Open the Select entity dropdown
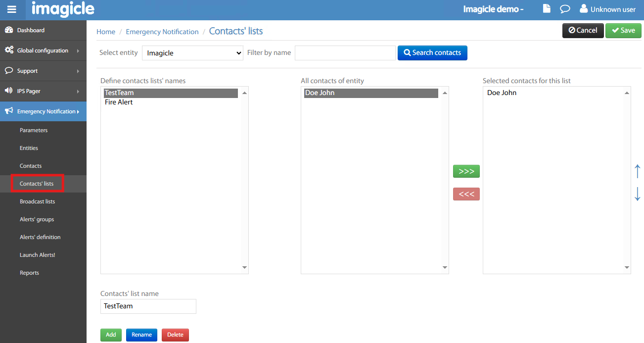This screenshot has height=343, width=644. [192, 53]
